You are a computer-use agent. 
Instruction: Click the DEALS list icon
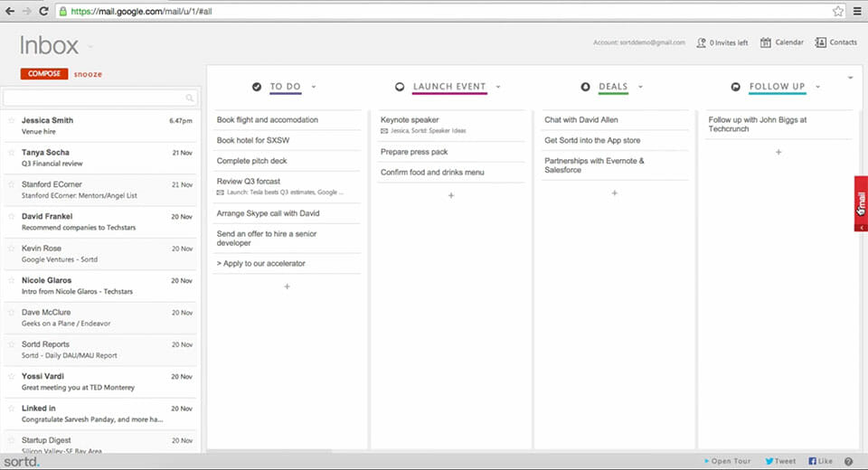[586, 87]
